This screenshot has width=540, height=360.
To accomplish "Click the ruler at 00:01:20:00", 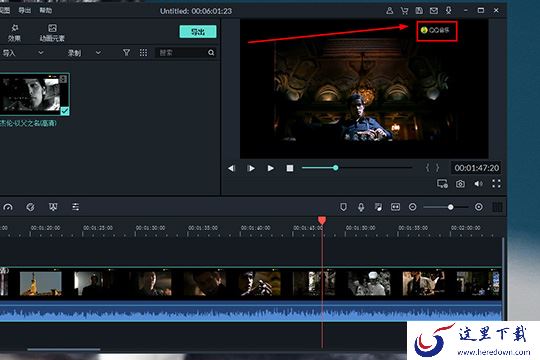I will tap(45, 228).
